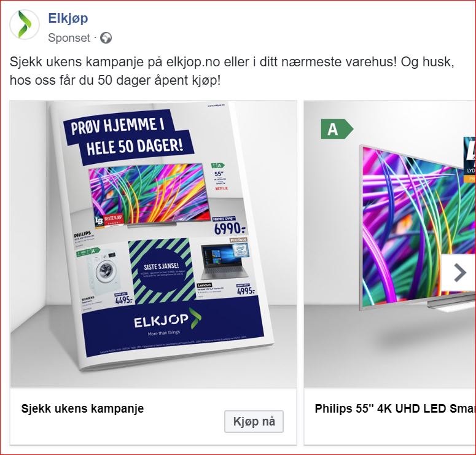Open the Philips 55" 4K UHD LED title

pos(396,408)
